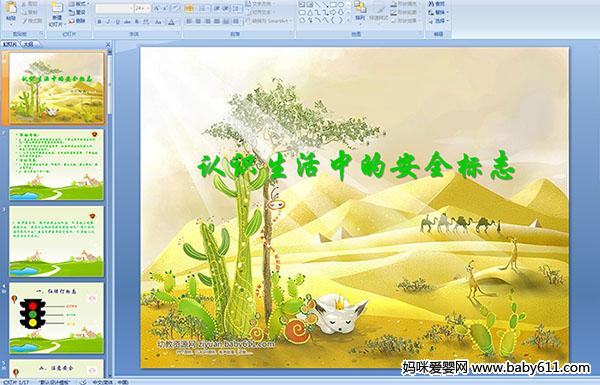The image size is (600, 385).
Task: Click the Find binoculars icon
Action: coord(432,4)
